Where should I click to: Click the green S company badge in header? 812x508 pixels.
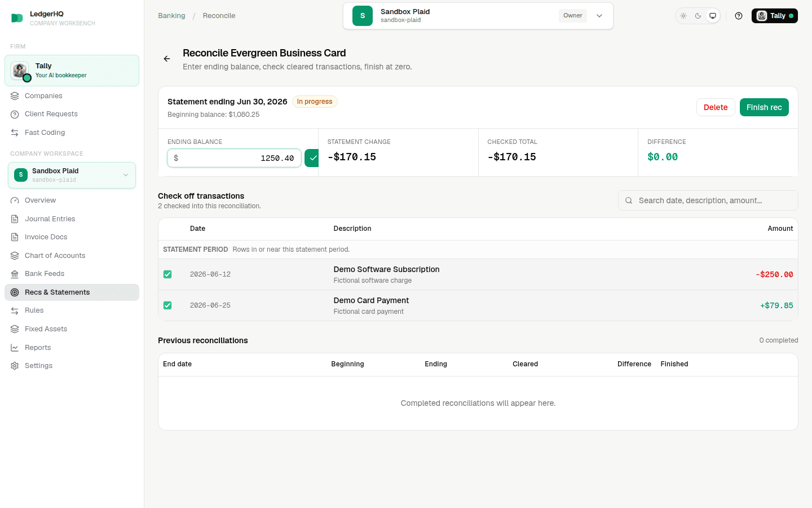(x=363, y=16)
